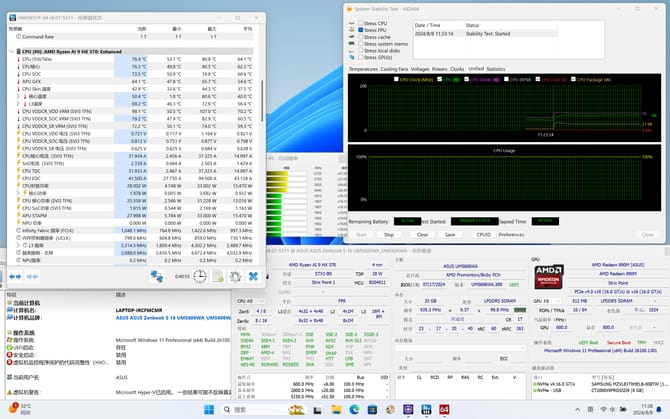Enable the Stress CPU checkbox
Screen dimensions: 670x419
(x=360, y=23)
